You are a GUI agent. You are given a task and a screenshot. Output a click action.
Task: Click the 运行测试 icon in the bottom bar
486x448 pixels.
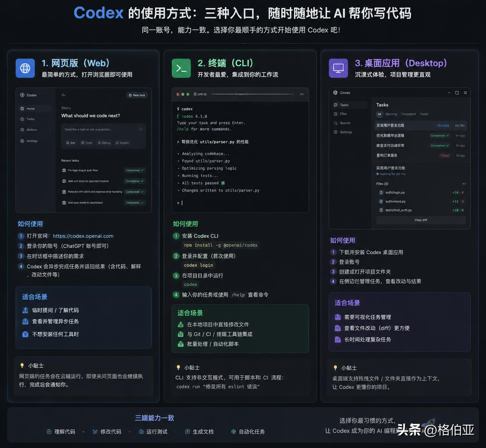tap(141, 432)
